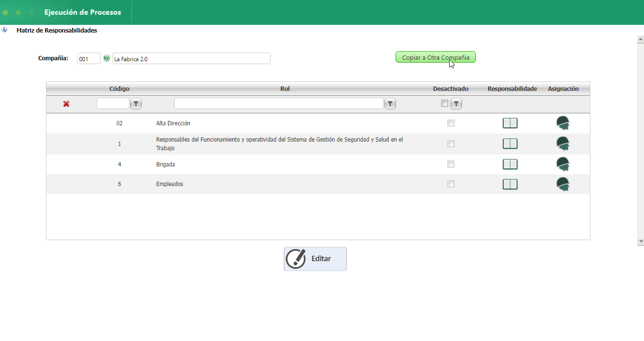Click code cell 4
Image resolution: width=644 pixels, height=341 pixels.
click(119, 165)
